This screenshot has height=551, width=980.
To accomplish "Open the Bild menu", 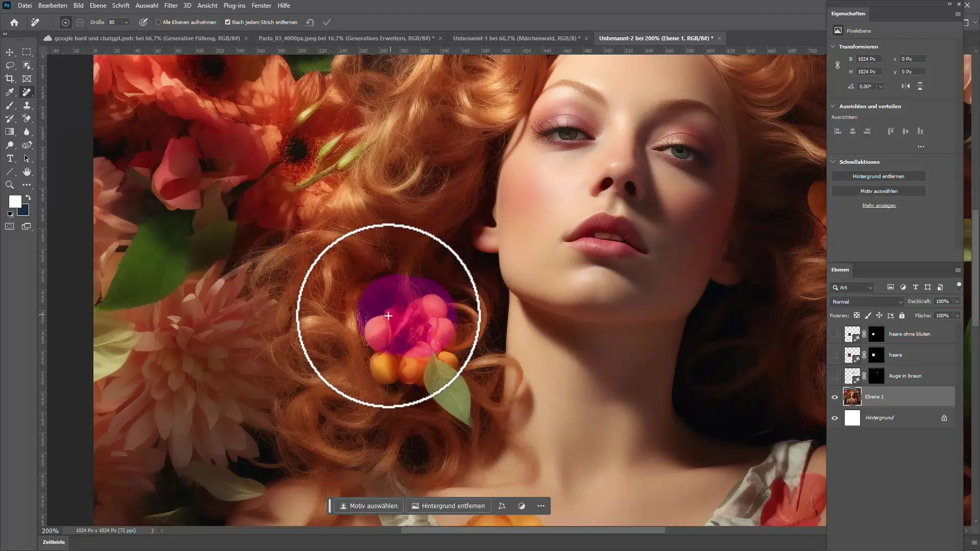I will 78,5.
